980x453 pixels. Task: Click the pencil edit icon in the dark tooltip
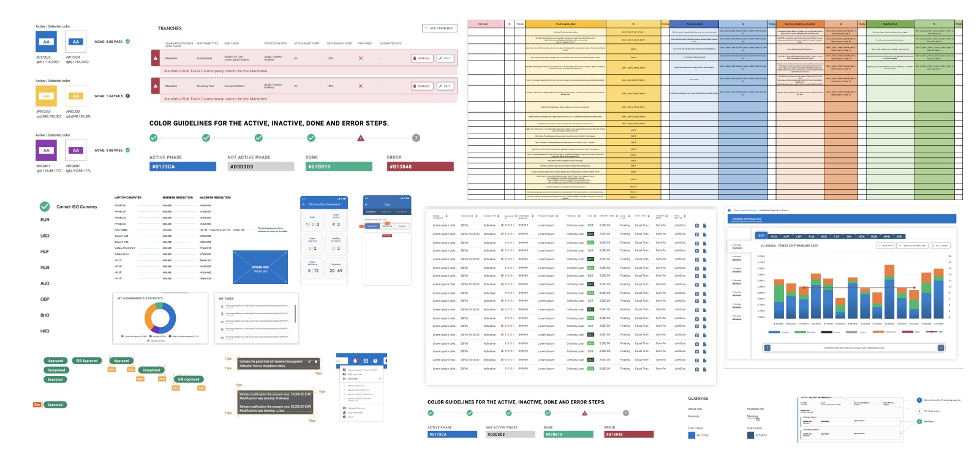point(310,362)
